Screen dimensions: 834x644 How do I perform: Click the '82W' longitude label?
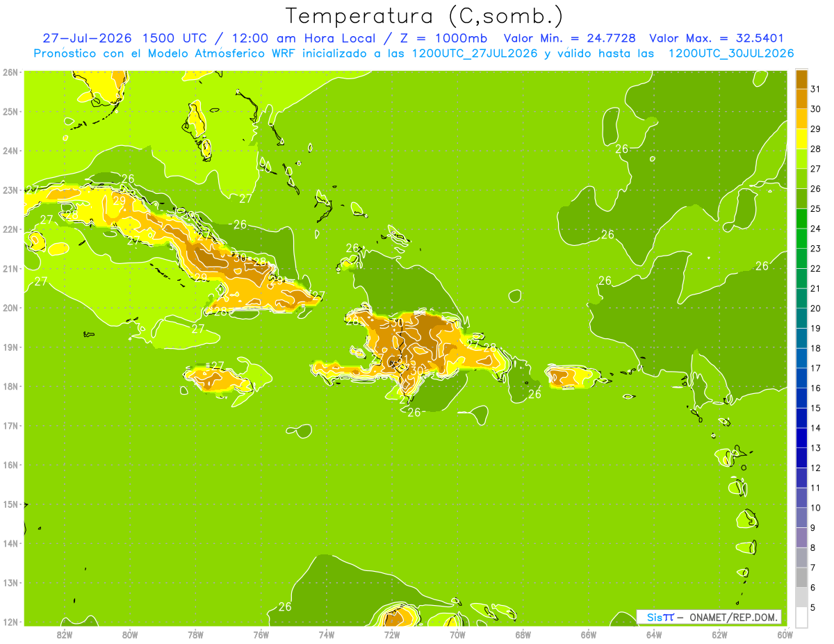pyautogui.click(x=64, y=634)
